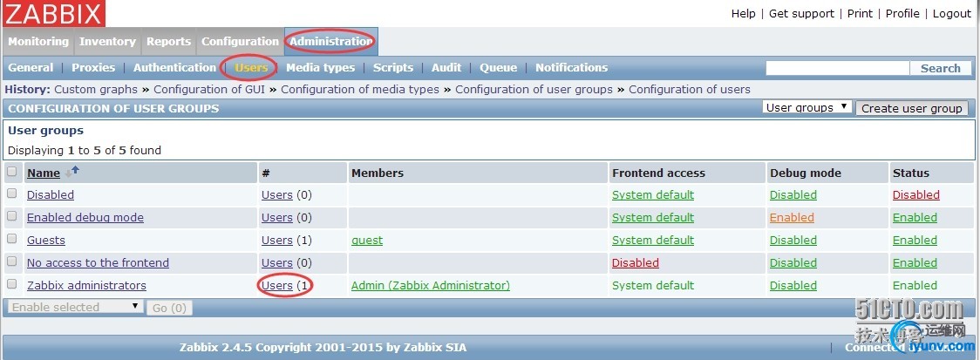Image resolution: width=980 pixels, height=360 pixels.
Task: Check the box for Disabled group
Action: (12, 194)
